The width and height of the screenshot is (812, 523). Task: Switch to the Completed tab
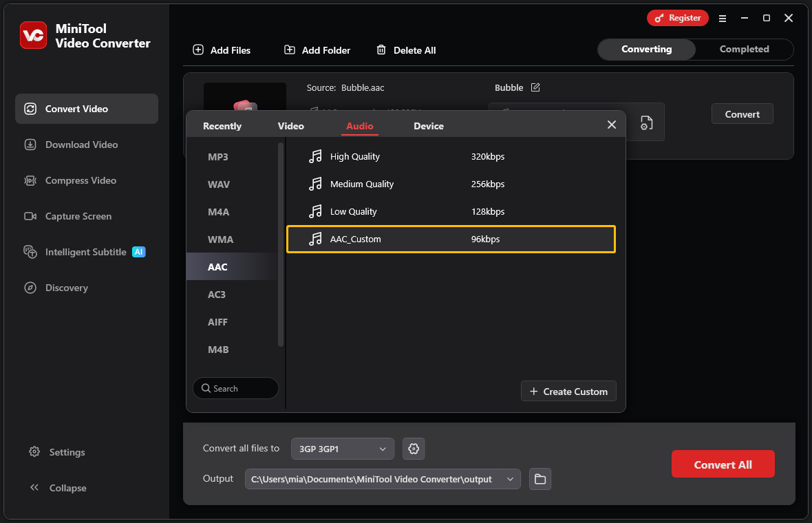pos(744,49)
